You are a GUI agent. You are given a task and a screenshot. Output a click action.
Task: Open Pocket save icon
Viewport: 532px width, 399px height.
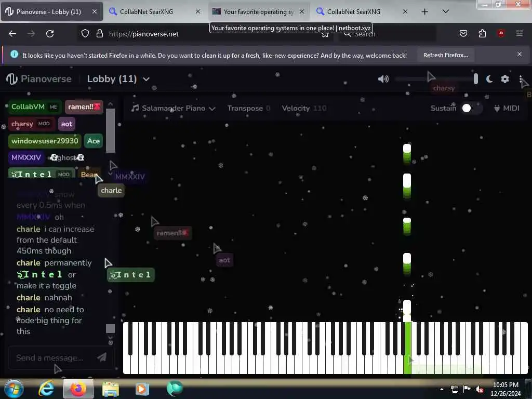click(463, 33)
